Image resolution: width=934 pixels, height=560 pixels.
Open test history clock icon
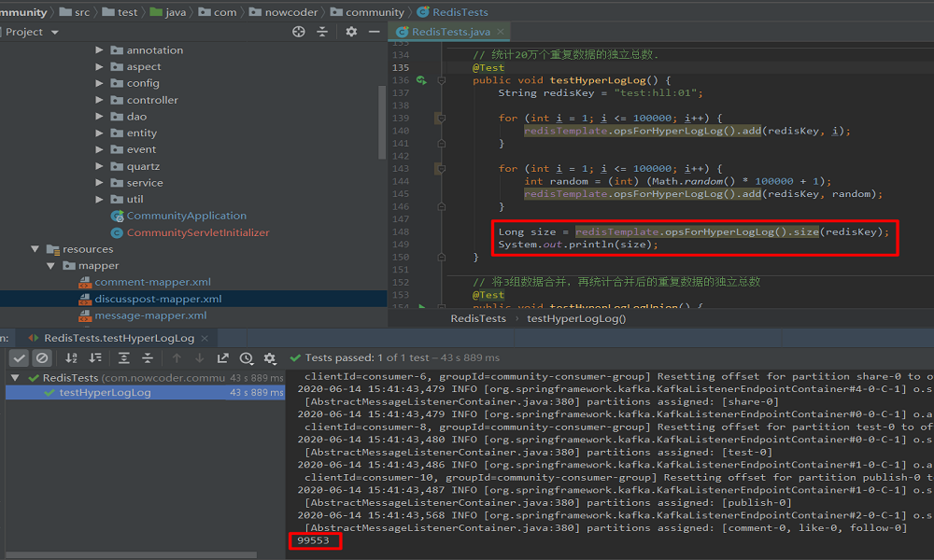pos(246,357)
